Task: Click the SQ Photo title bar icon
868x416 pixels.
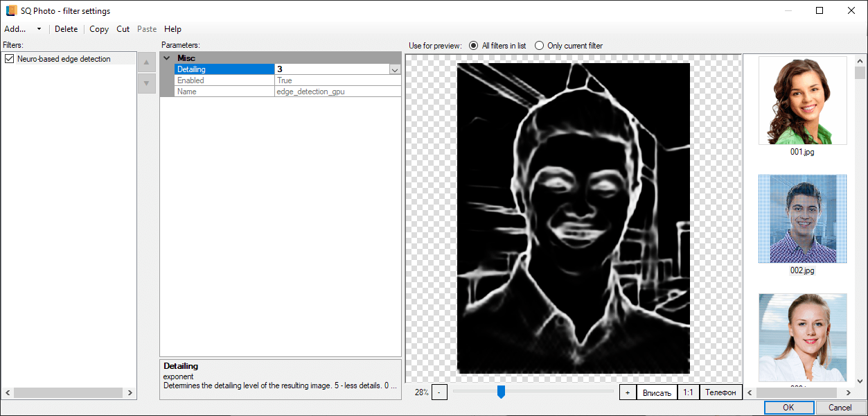Action: point(11,10)
